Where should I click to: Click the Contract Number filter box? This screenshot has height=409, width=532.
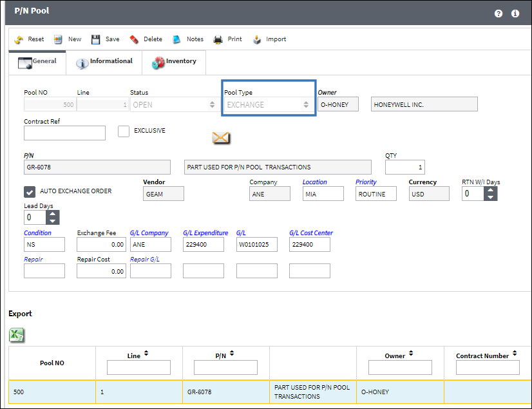pyautogui.click(x=488, y=368)
